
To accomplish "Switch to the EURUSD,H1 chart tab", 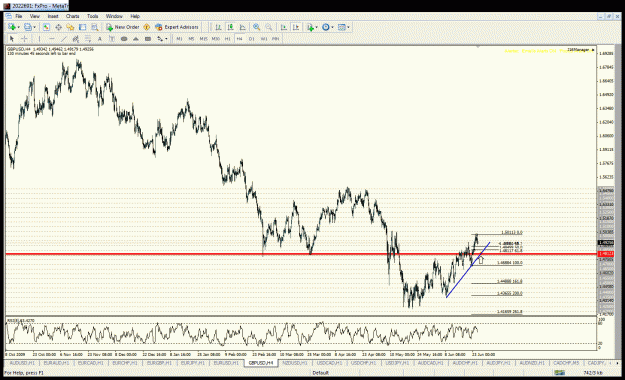I will point(226,363).
